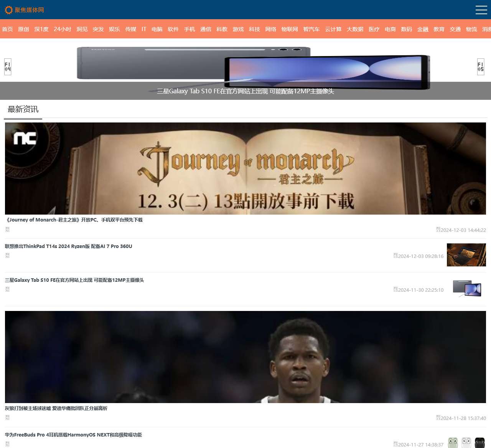Open 深1度 nav item
The height and width of the screenshot is (448, 491).
coord(41,29)
